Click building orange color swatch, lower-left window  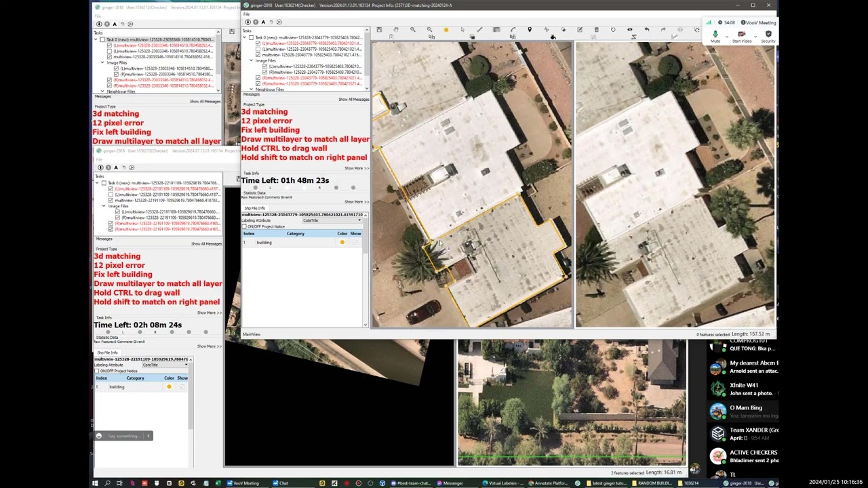(x=169, y=386)
